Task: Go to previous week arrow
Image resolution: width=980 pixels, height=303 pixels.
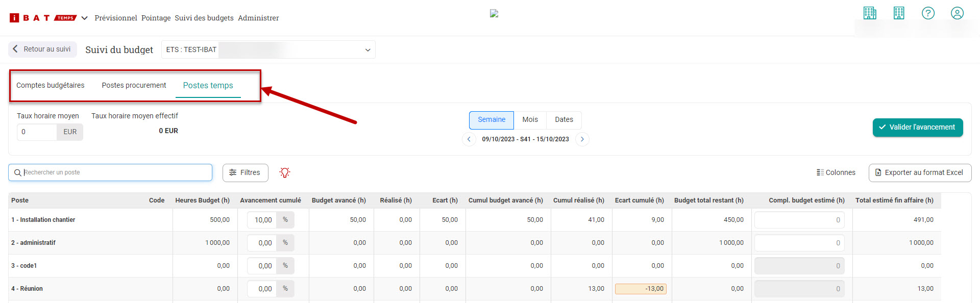Action: [469, 139]
